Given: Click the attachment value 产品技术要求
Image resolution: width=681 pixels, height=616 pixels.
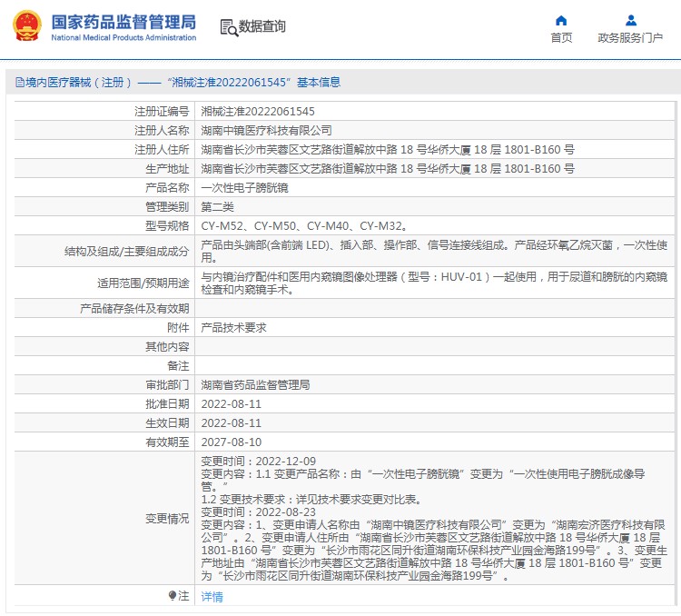Looking at the screenshot, I should pyautogui.click(x=233, y=327).
